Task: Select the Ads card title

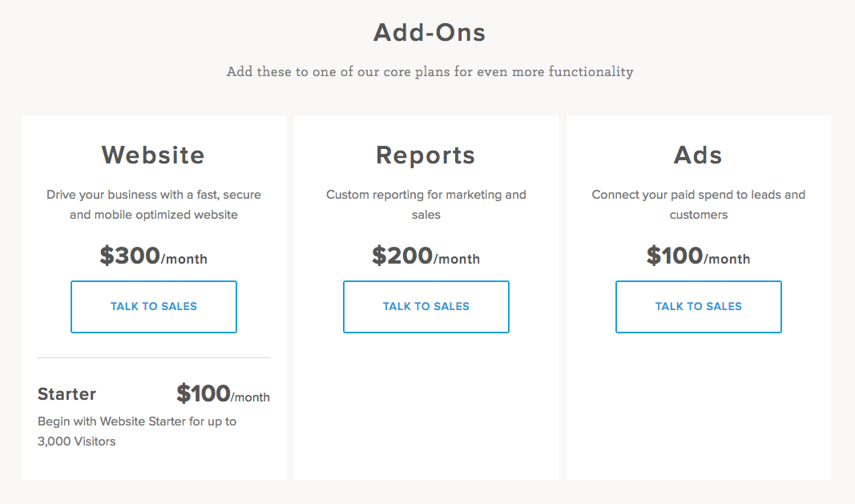Action: (x=698, y=155)
